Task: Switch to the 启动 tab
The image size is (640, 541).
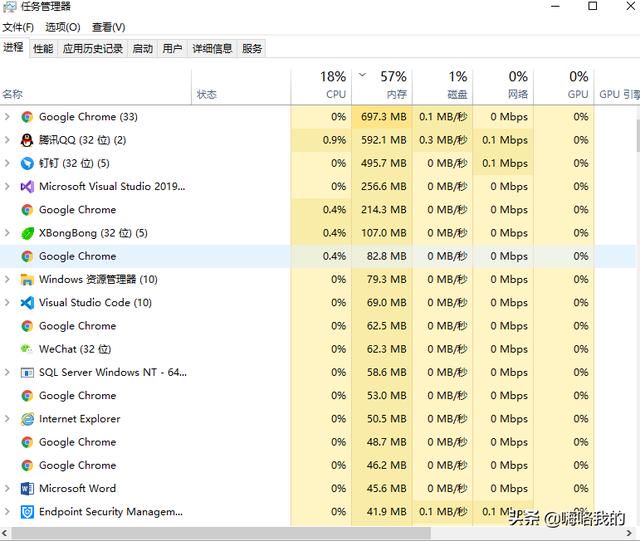Action: (142, 49)
